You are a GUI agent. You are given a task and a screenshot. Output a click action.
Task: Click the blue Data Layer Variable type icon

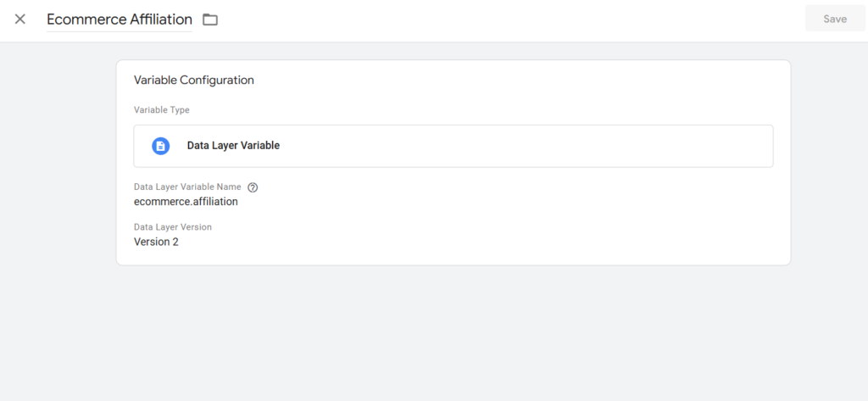(x=160, y=146)
